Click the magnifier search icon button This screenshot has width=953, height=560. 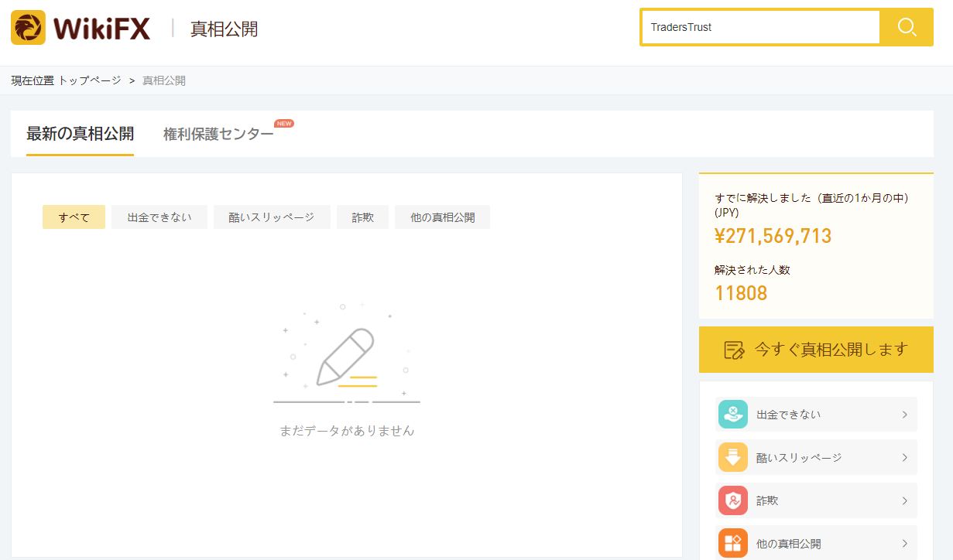pos(907,27)
